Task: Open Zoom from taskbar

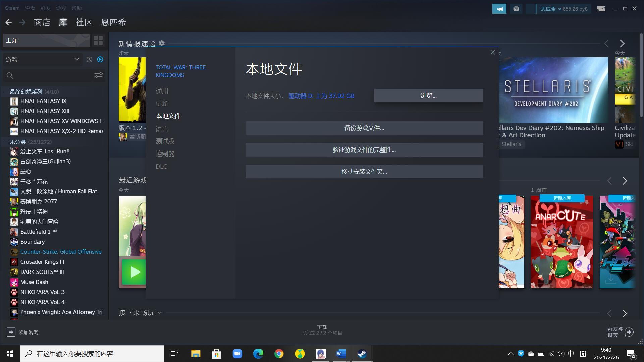Action: [237, 354]
